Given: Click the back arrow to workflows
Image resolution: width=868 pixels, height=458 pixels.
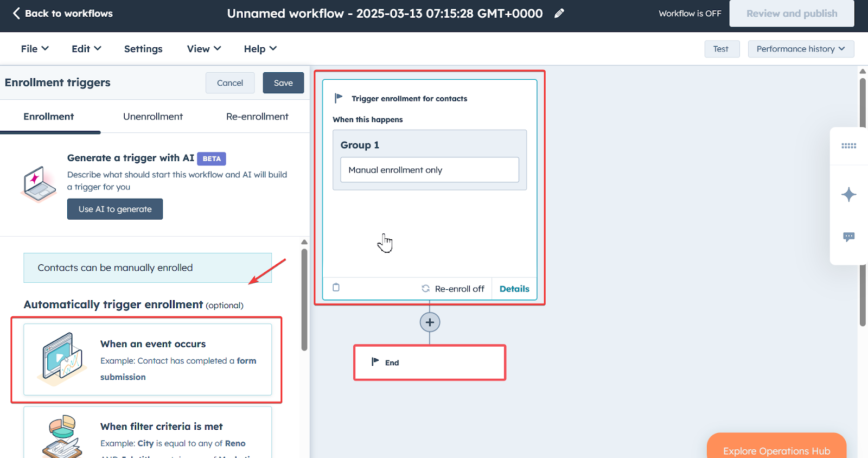Looking at the screenshot, I should (16, 14).
